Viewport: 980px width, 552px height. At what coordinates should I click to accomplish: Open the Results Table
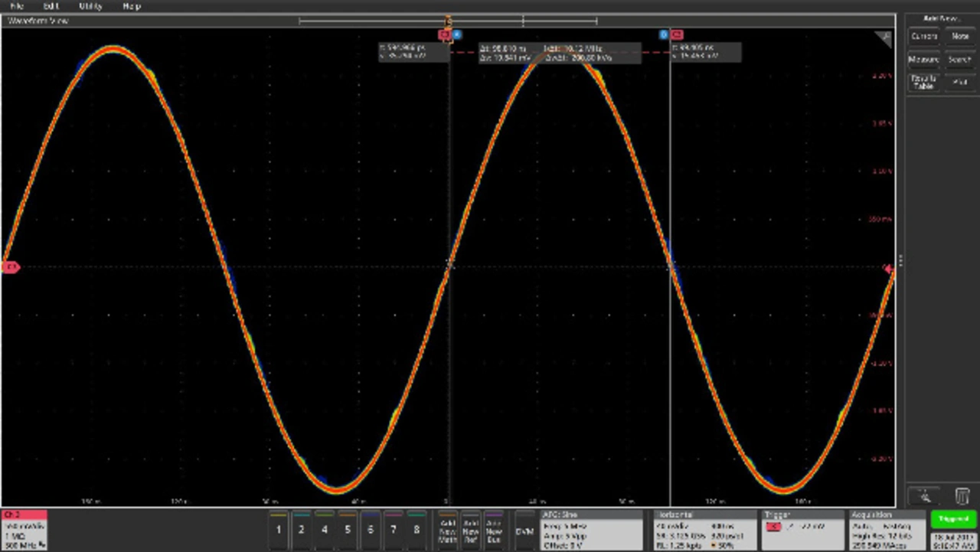(923, 83)
